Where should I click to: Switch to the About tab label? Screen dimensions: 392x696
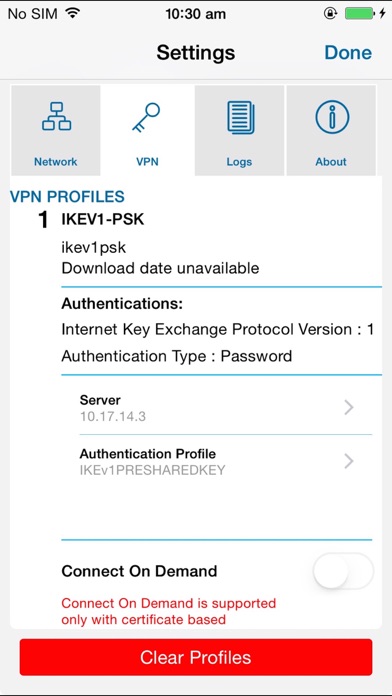click(x=331, y=162)
